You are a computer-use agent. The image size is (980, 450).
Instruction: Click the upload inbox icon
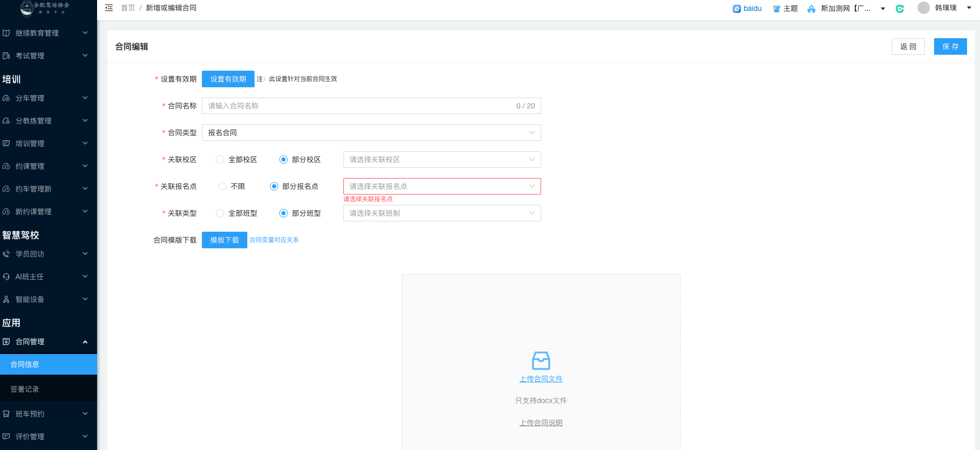pos(541,361)
